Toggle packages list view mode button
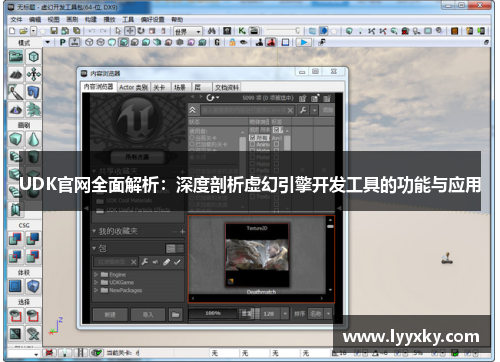 pos(171,248)
